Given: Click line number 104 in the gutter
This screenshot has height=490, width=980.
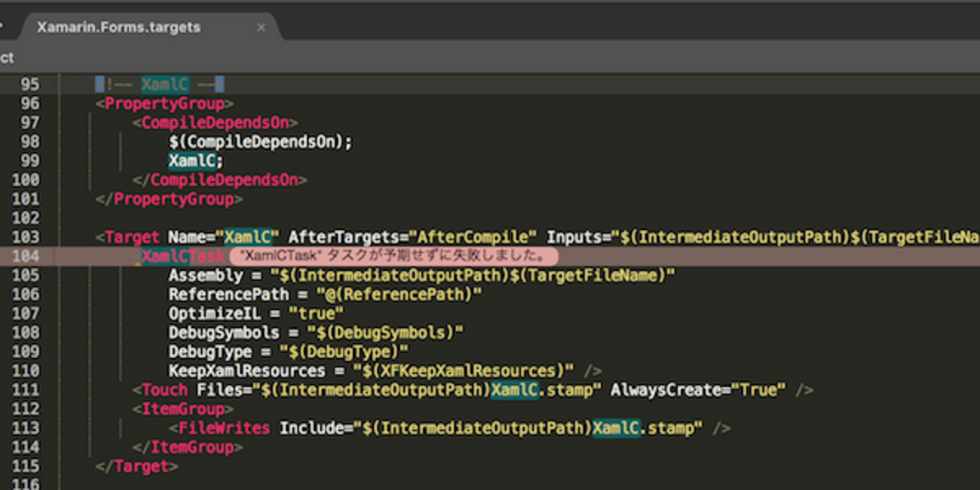Looking at the screenshot, I should pyautogui.click(x=26, y=256).
